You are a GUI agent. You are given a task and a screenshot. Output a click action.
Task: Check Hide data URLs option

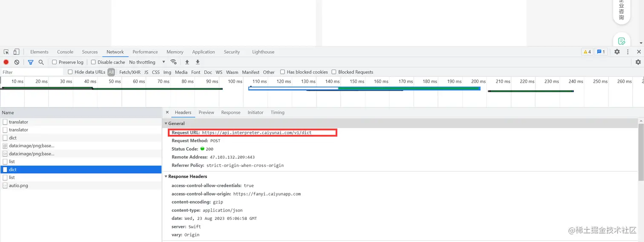pos(70,72)
